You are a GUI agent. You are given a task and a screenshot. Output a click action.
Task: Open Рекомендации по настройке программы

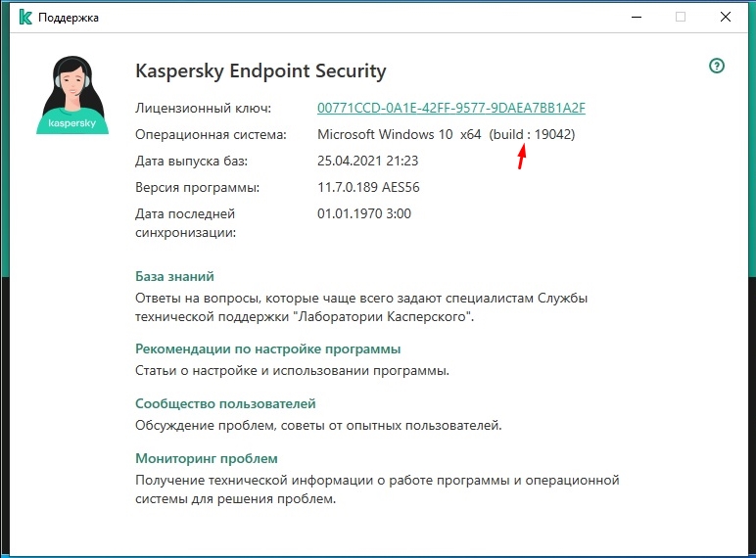(267, 349)
